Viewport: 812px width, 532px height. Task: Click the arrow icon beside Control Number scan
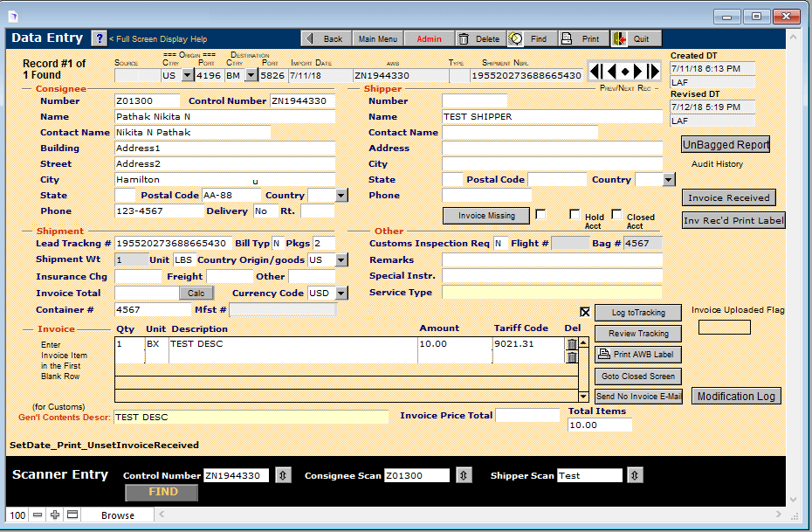[x=283, y=475]
